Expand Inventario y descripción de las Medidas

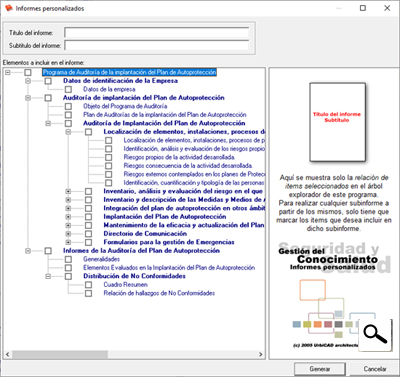point(68,200)
